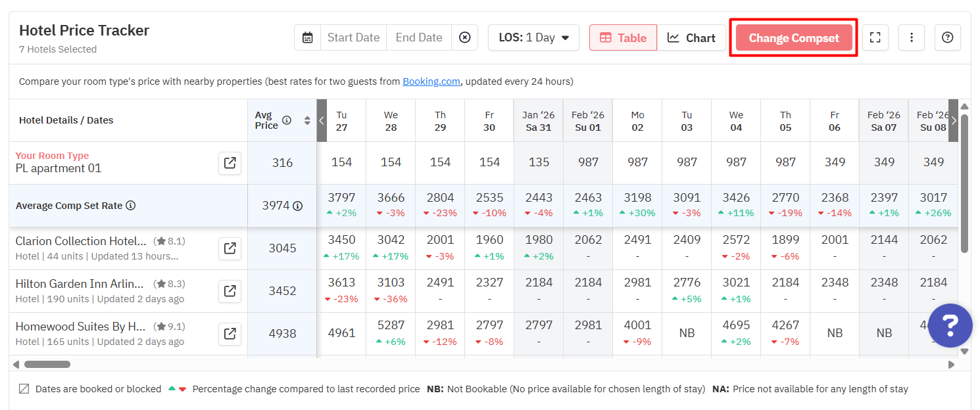Click the Avg Price info icon

pyautogui.click(x=287, y=120)
